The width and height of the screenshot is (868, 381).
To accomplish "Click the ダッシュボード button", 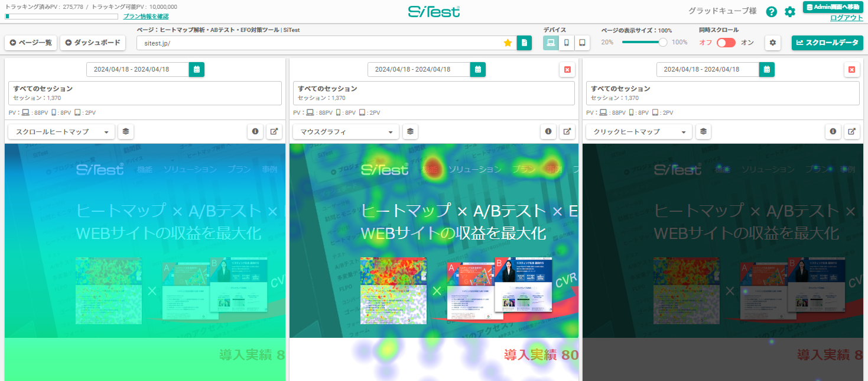I will coord(93,43).
